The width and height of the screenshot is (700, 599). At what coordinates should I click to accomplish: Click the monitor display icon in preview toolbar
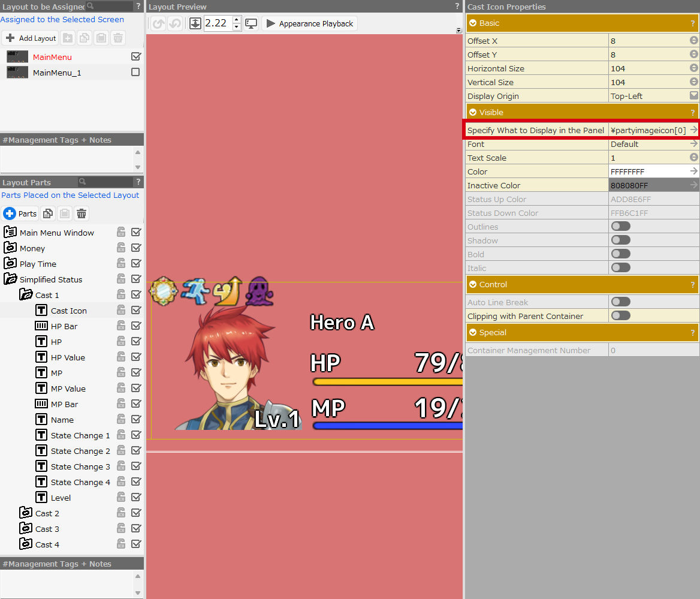pyautogui.click(x=252, y=23)
